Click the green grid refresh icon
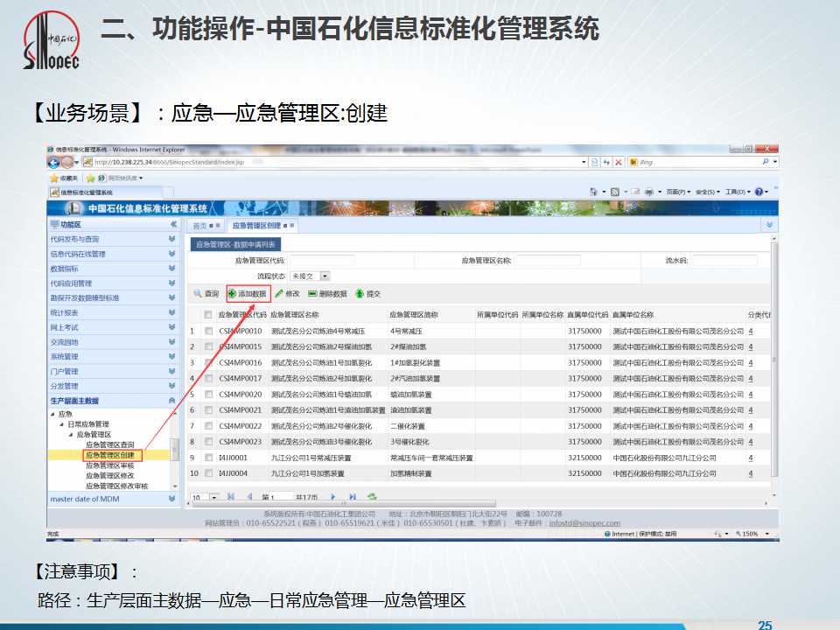 coord(372,497)
